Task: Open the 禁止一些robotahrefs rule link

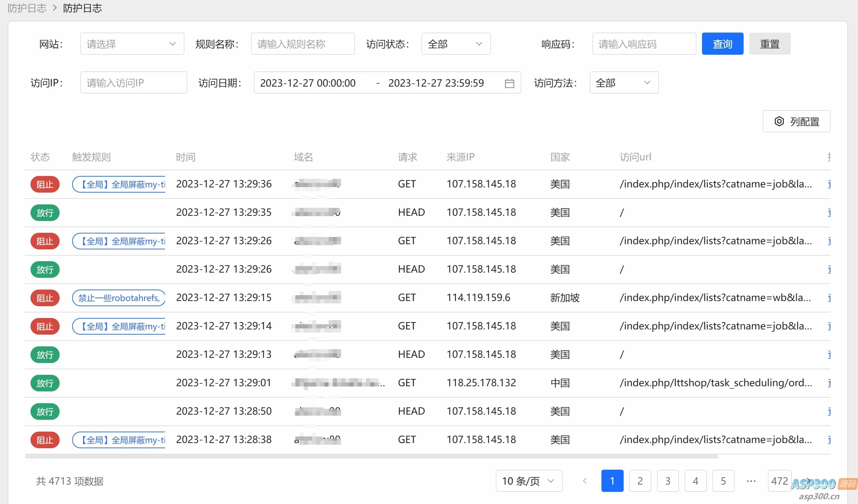Action: (119, 298)
